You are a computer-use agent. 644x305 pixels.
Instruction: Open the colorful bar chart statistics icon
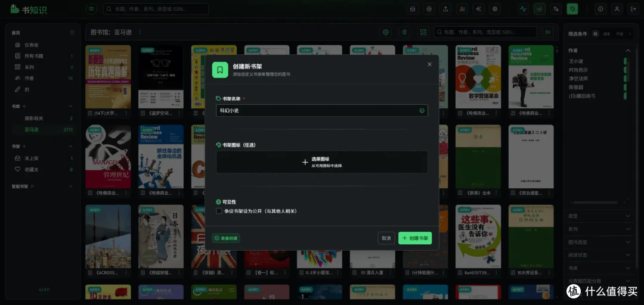click(x=462, y=8)
